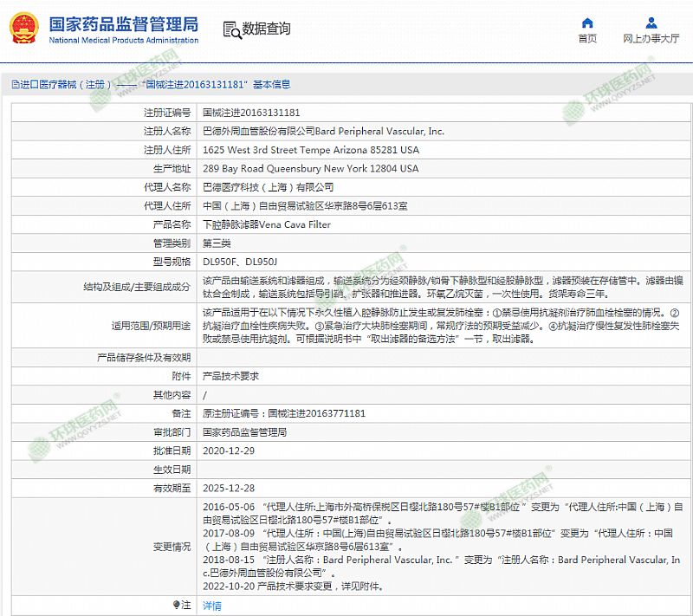Click the 进口医疗器械（注册）breadcrumb text
The image size is (693, 616).
point(67,85)
